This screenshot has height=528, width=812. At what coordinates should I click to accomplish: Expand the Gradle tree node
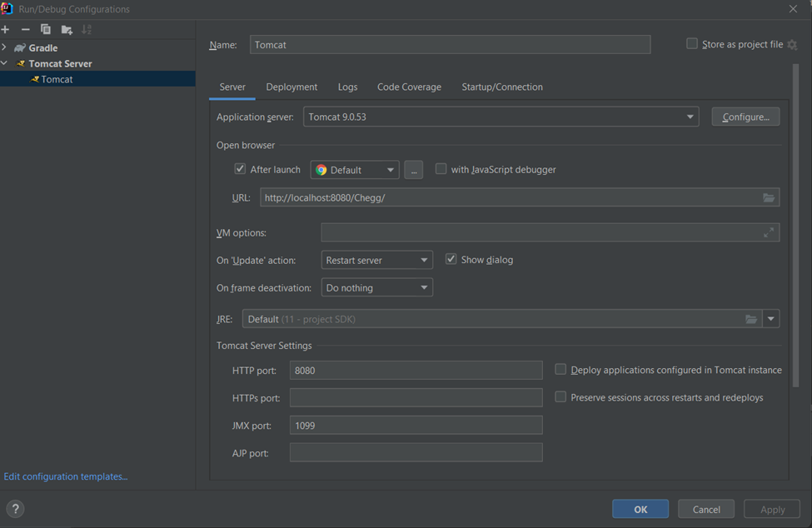tap(4, 47)
